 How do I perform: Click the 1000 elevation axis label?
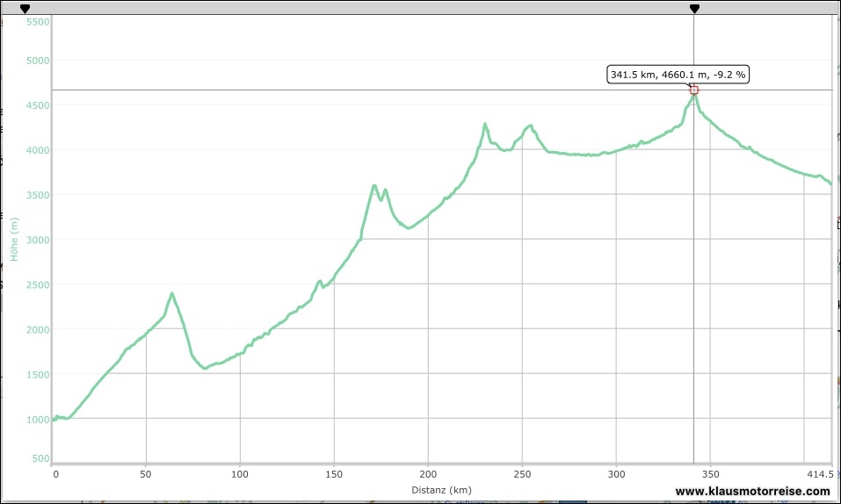click(38, 420)
